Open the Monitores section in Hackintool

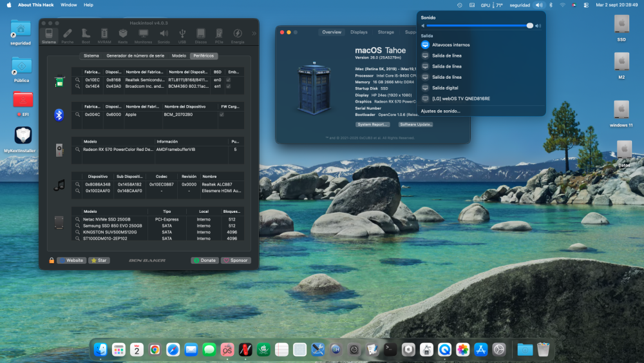[x=144, y=35]
